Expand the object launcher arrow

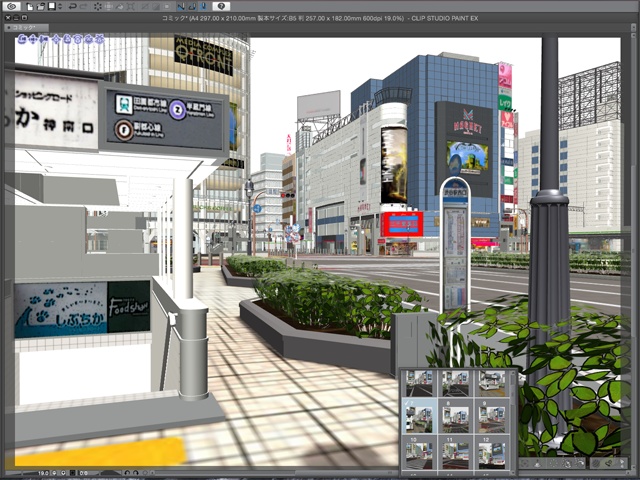tap(622, 463)
